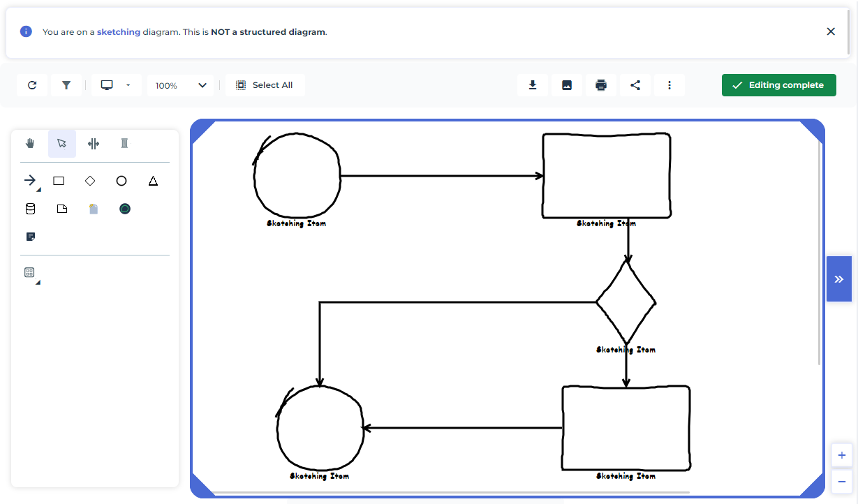This screenshot has height=504, width=858.
Task: Choose the diamond shape tool
Action: point(90,181)
